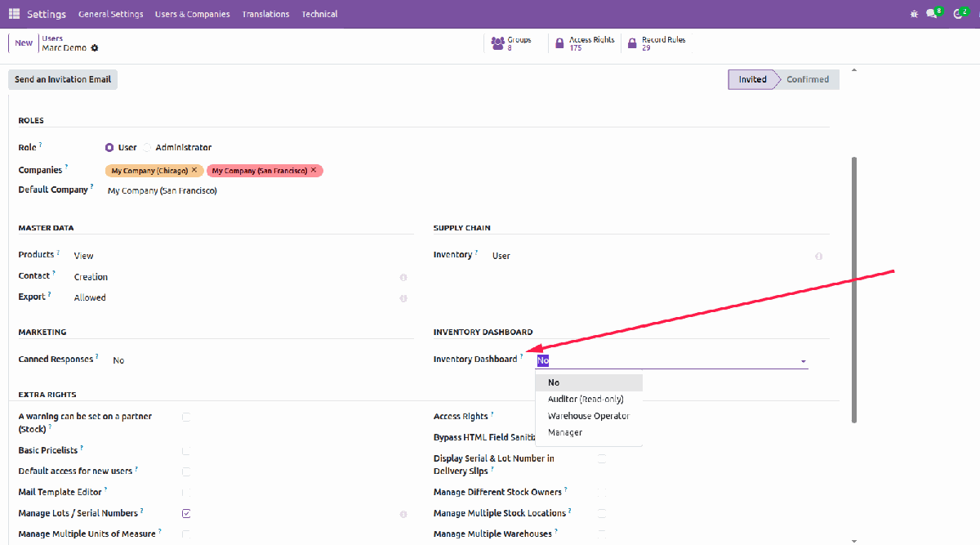This screenshot has width=980, height=545.
Task: Show help tooltip for Products field
Action: tap(59, 252)
